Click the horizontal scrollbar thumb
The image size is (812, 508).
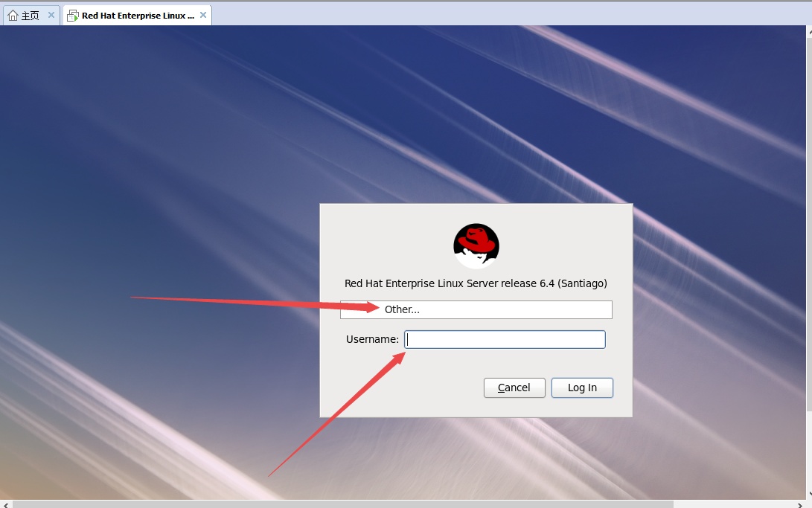click(342, 504)
